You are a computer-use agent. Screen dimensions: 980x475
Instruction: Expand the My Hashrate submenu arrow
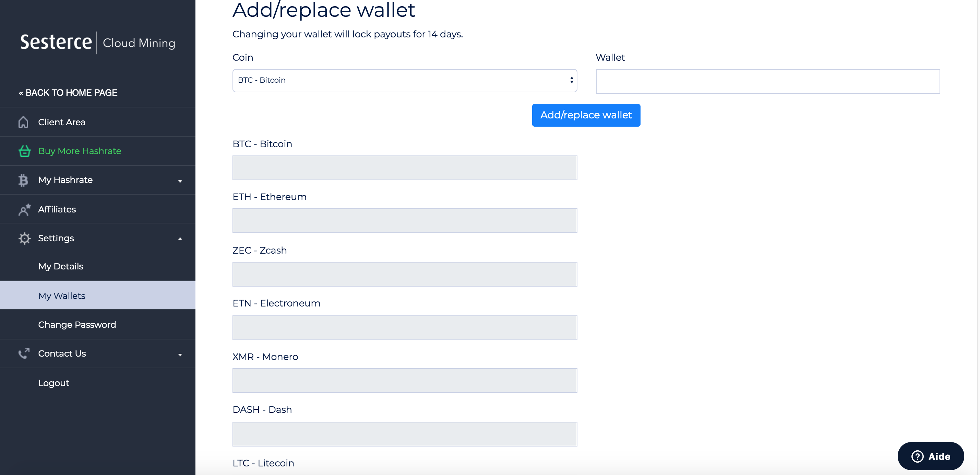(180, 181)
